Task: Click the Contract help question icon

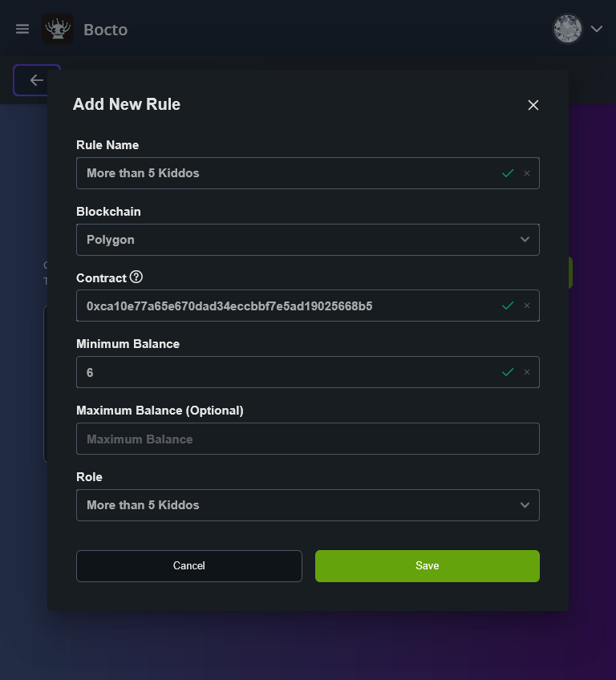Action: [136, 277]
